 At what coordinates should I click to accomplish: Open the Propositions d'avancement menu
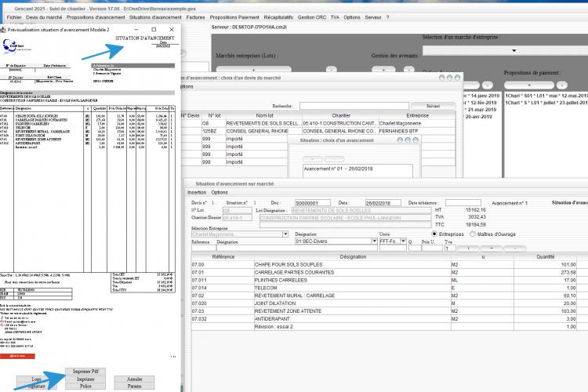(x=96, y=17)
